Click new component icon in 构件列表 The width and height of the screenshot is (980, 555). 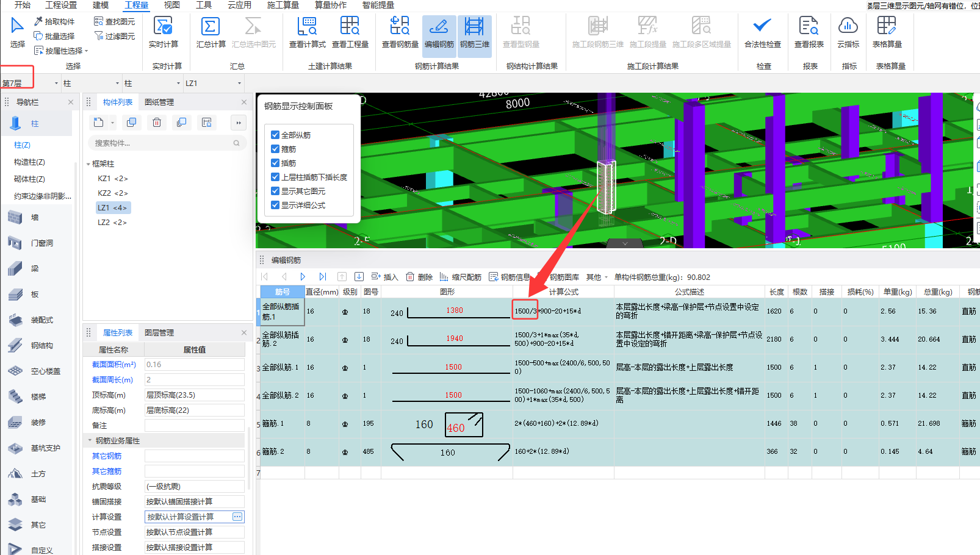pos(98,123)
